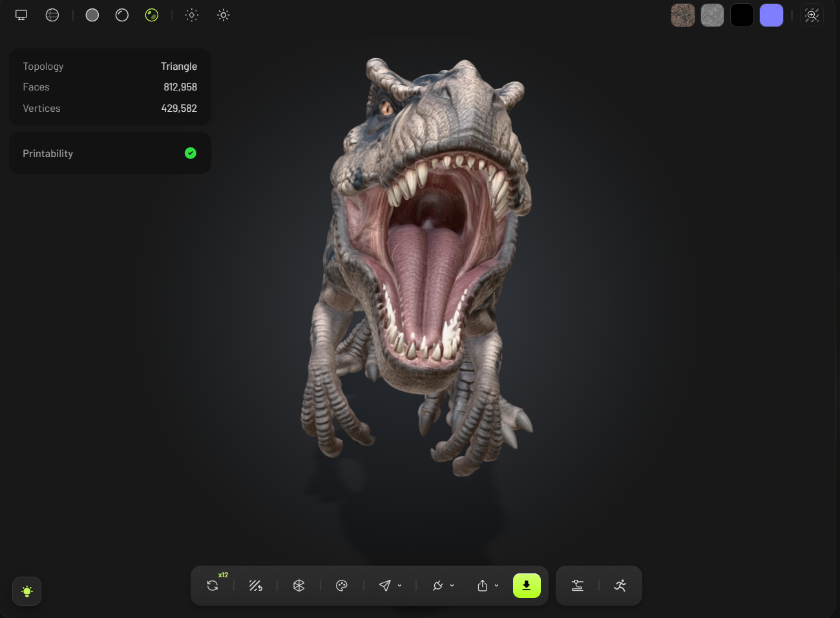Click the Topology label
840x618 pixels.
(43, 67)
